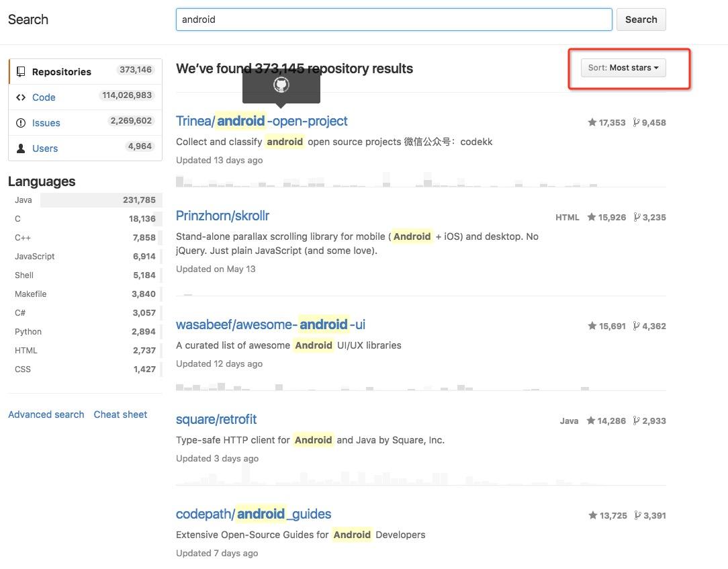Filter results by Java language
Viewport: 728px width, 569px height.
85,200
